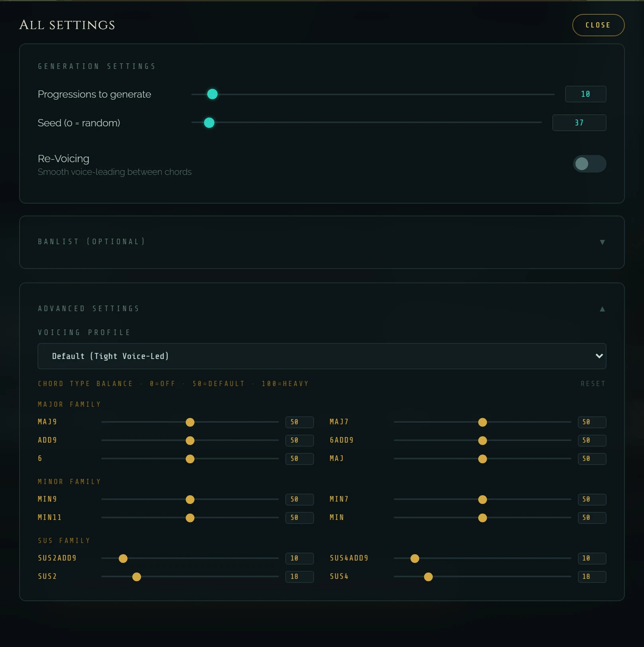Open the Voicing Profile dropdown
Image resolution: width=644 pixels, height=647 pixels.
point(322,356)
